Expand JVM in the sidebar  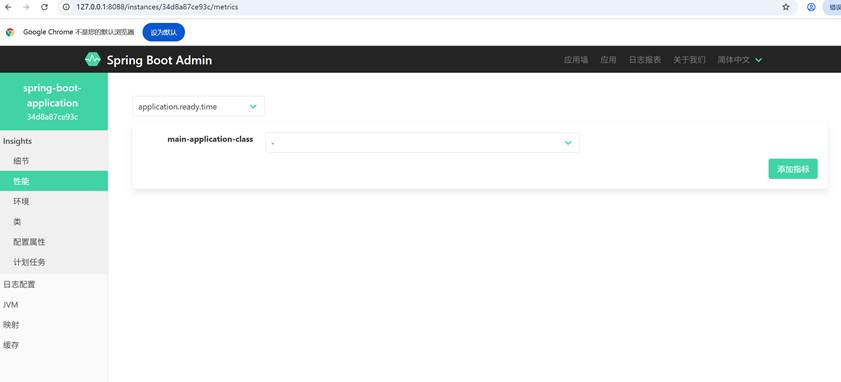(54, 305)
